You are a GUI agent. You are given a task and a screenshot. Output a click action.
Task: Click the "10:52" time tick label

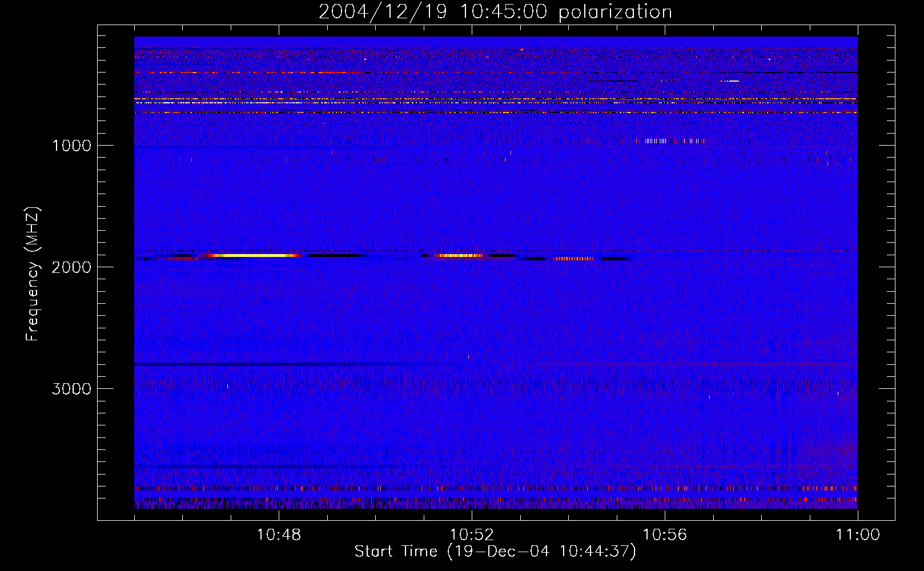(472, 535)
